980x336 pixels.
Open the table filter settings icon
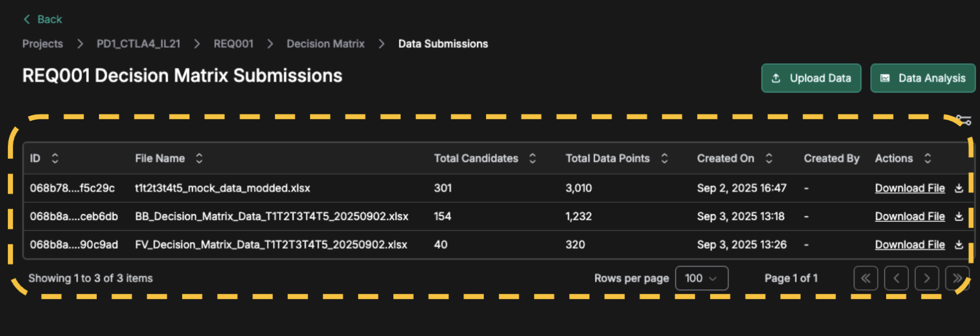point(963,120)
